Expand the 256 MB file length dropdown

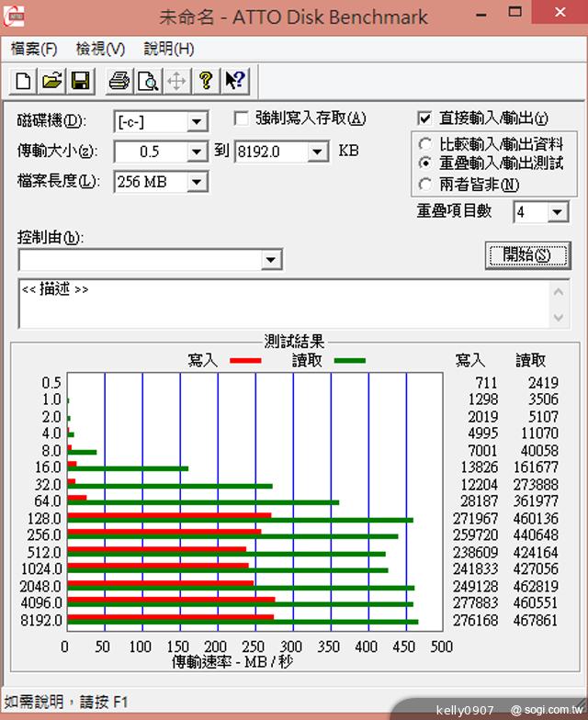point(197,182)
